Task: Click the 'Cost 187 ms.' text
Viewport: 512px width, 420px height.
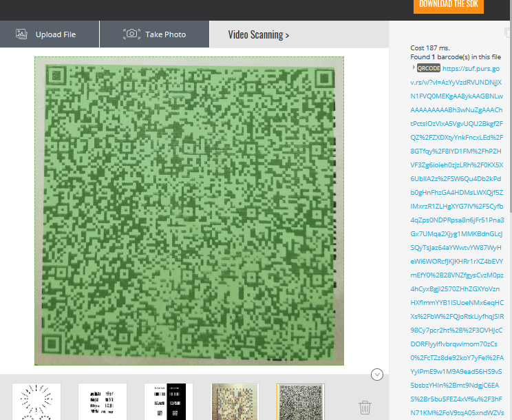Action: [430, 48]
